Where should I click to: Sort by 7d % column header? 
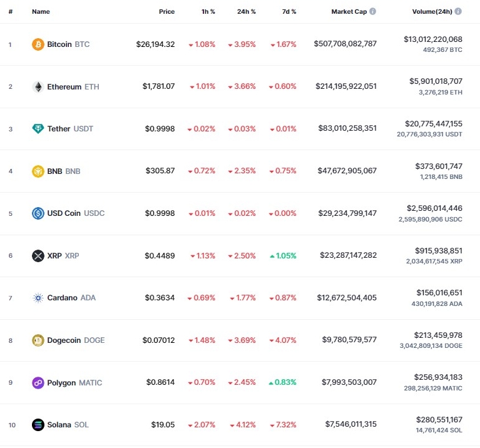(289, 12)
